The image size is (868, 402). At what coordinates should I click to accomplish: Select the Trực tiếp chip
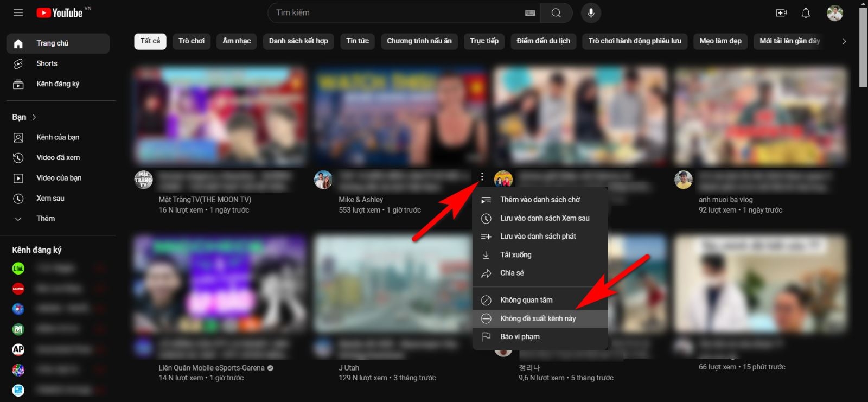pos(484,41)
